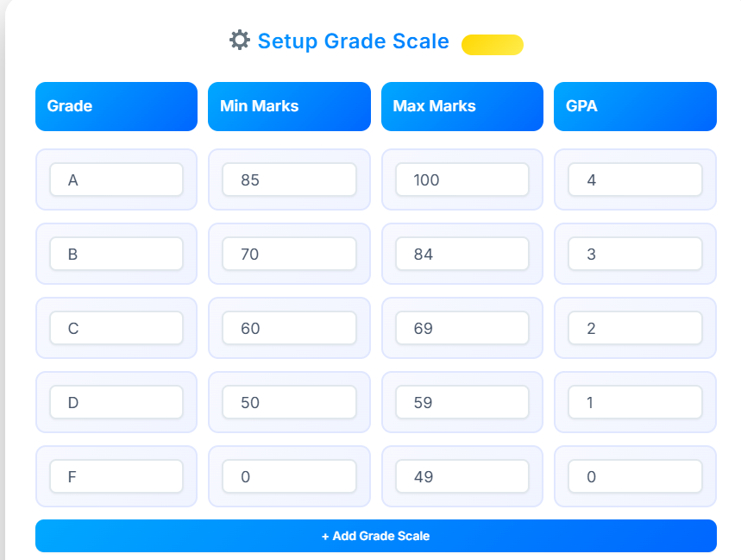Click the Max Marks column header
Viewport: 741px width, 560px height.
coord(462,106)
